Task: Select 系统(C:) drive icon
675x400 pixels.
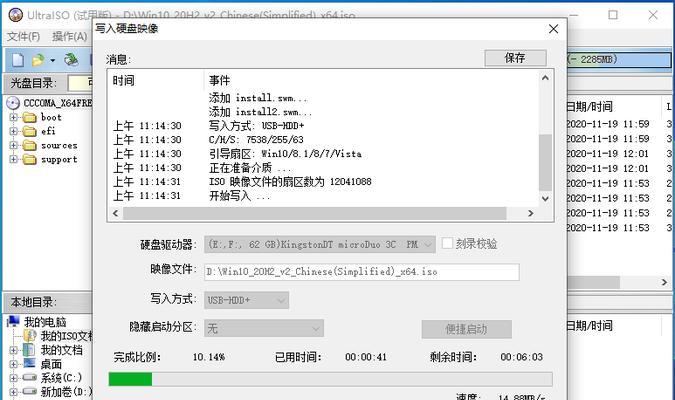Action: point(30,378)
